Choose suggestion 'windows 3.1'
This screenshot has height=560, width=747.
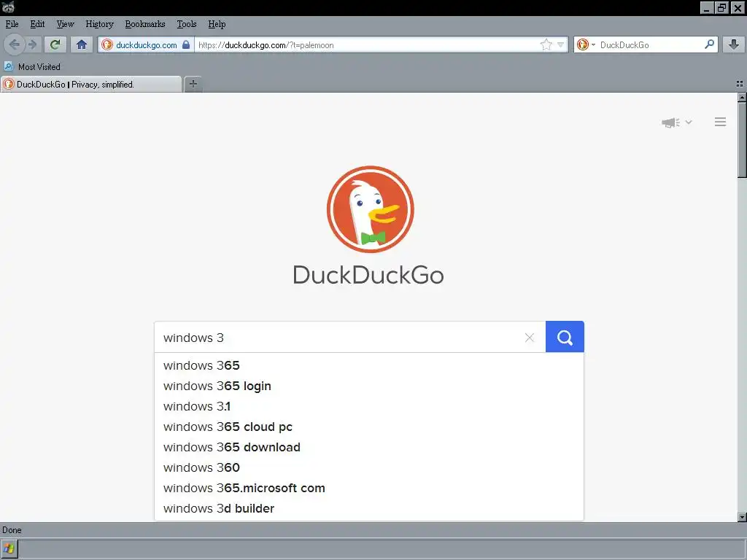point(368,406)
